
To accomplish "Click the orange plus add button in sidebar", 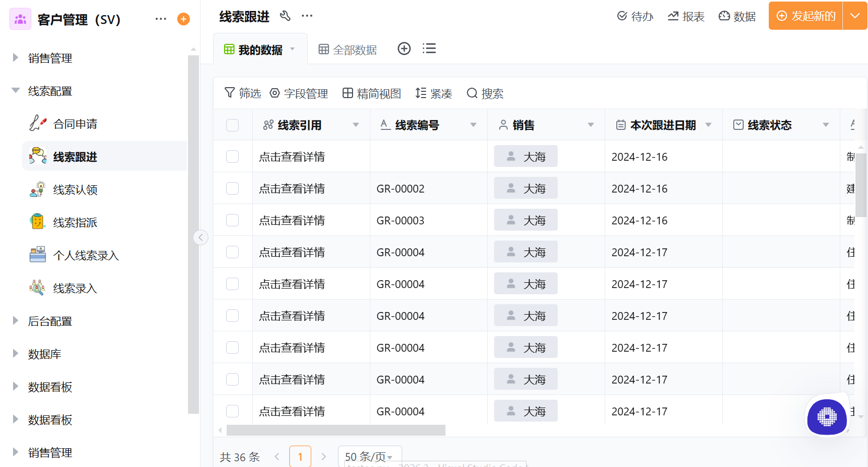I will (183, 19).
